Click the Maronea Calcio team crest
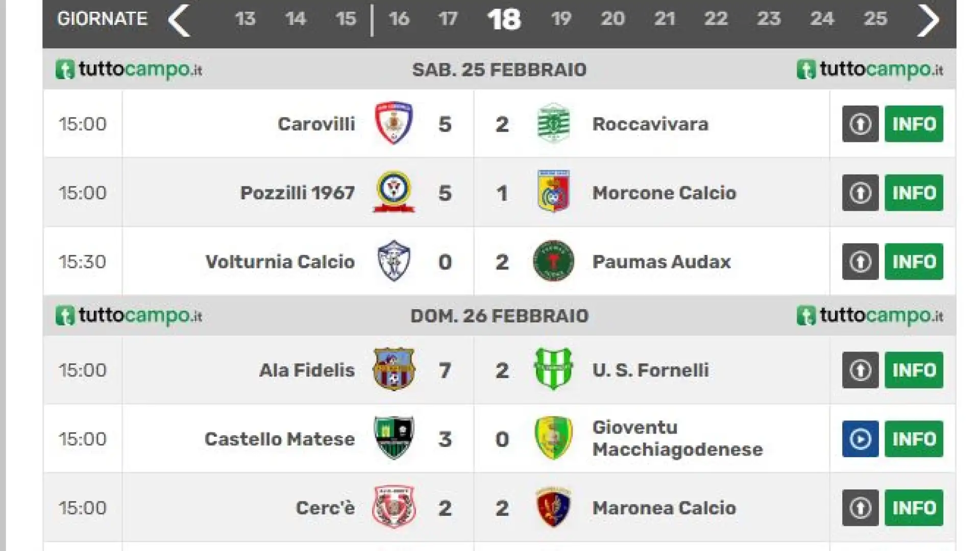Screen dimensions: 980x551 coord(553,507)
